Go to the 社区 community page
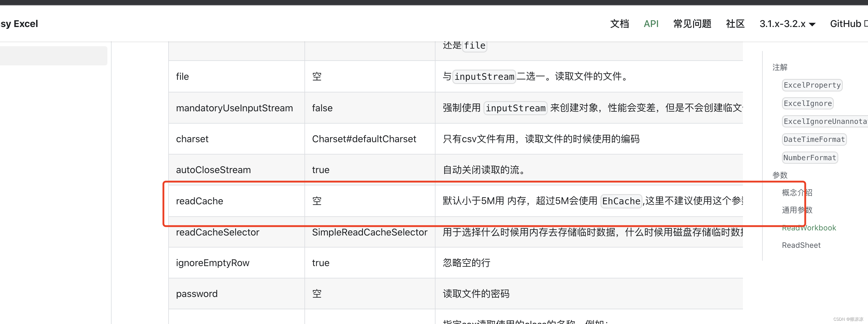The height and width of the screenshot is (324, 868). point(735,24)
